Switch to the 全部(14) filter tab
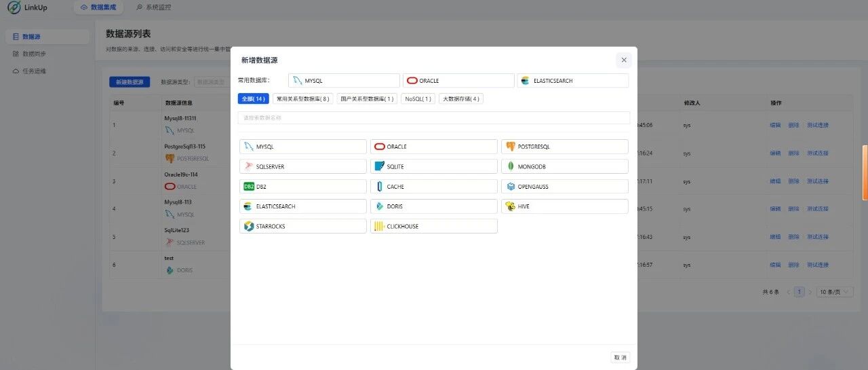 click(254, 99)
